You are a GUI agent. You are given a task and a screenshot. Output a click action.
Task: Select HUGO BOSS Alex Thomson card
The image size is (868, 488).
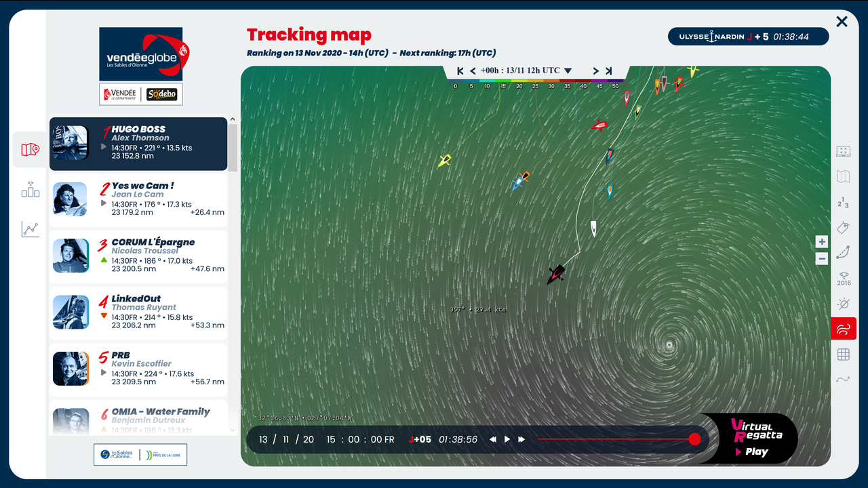[138, 144]
